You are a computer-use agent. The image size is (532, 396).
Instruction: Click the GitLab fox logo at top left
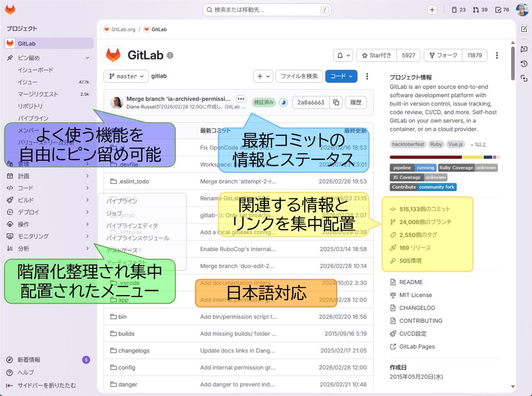coord(10,9)
